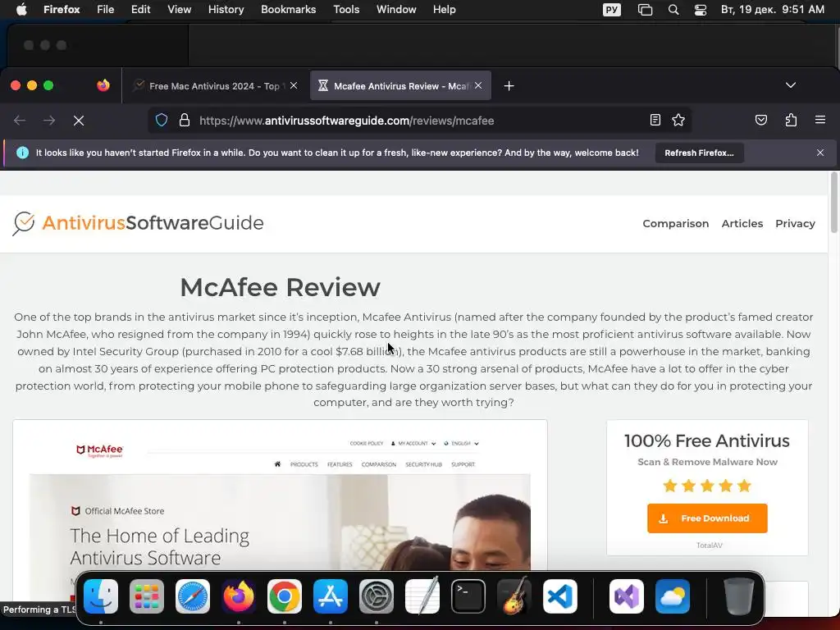Go forward with the forward arrow
This screenshot has width=840, height=630.
tap(49, 121)
